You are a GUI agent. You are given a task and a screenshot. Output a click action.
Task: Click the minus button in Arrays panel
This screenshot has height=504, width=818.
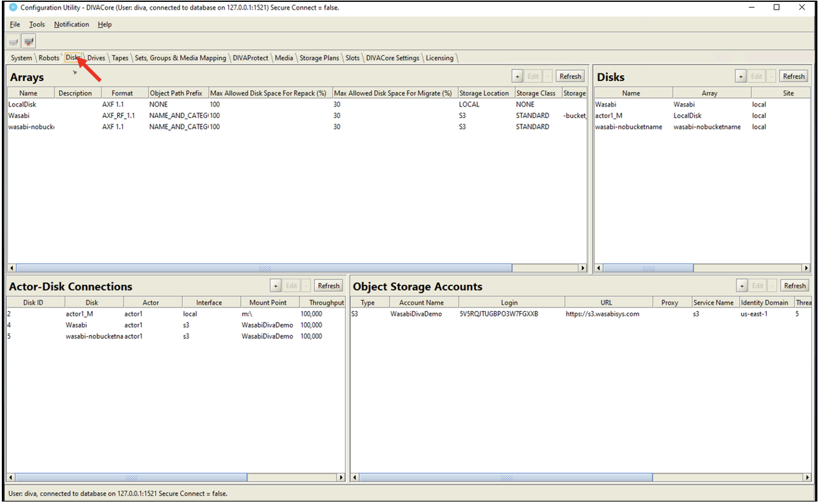coord(547,76)
